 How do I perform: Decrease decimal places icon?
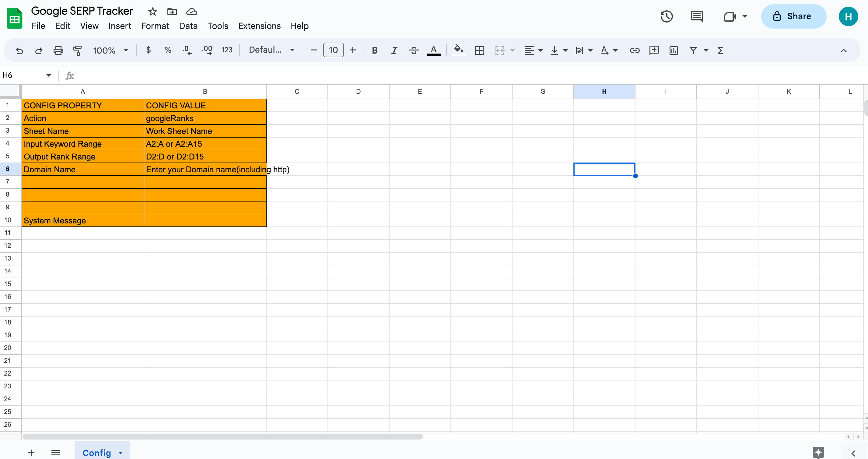tap(187, 51)
